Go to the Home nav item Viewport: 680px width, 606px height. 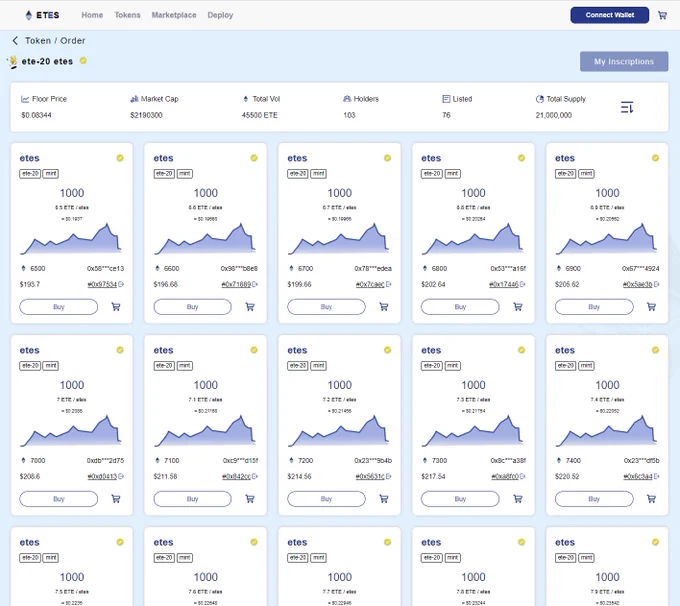92,15
